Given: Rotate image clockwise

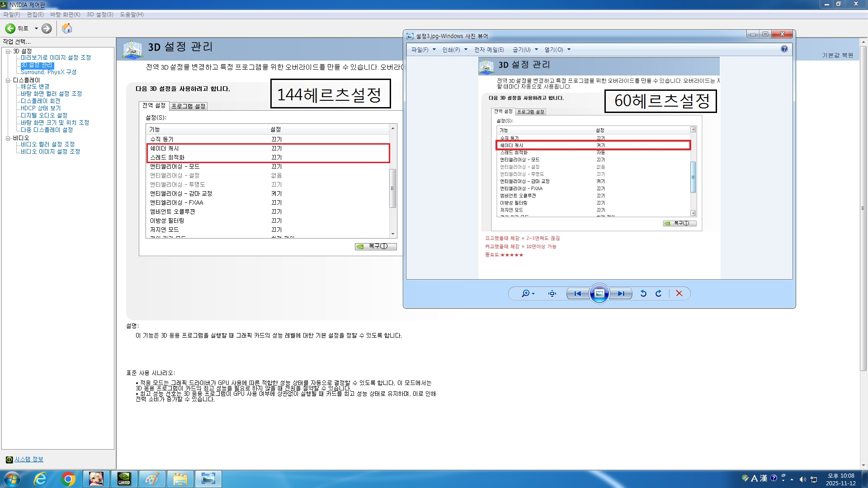Looking at the screenshot, I should (x=659, y=294).
